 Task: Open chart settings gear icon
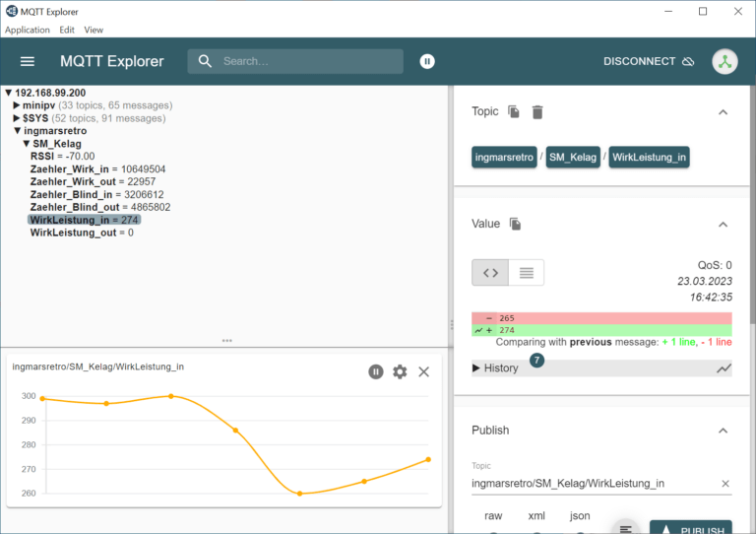(400, 371)
